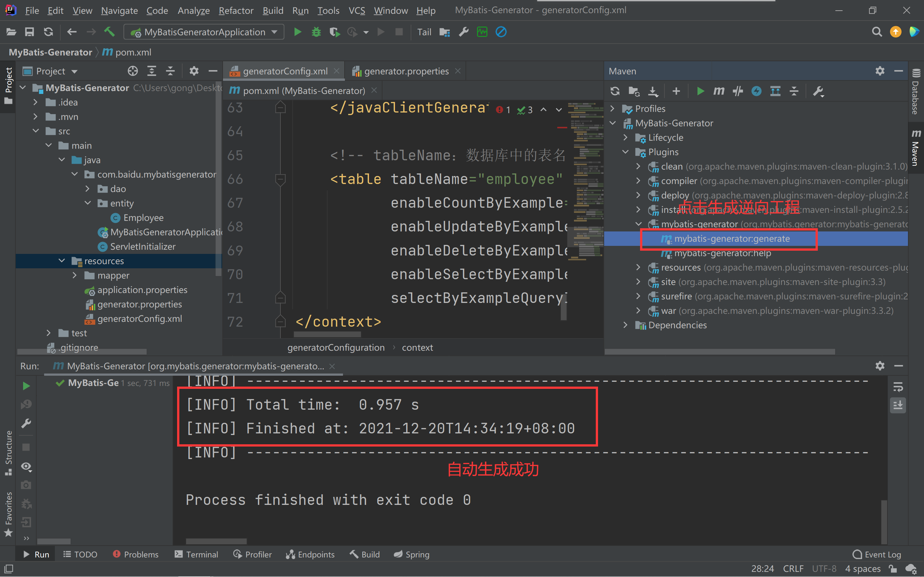The image size is (924, 577).
Task: Click the Build project hammer icon
Action: pyautogui.click(x=110, y=32)
